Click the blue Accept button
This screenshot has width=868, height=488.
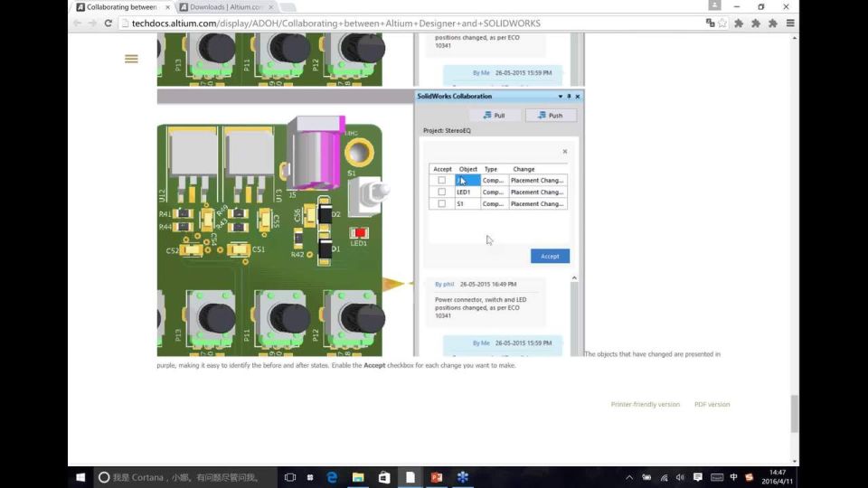click(x=550, y=256)
